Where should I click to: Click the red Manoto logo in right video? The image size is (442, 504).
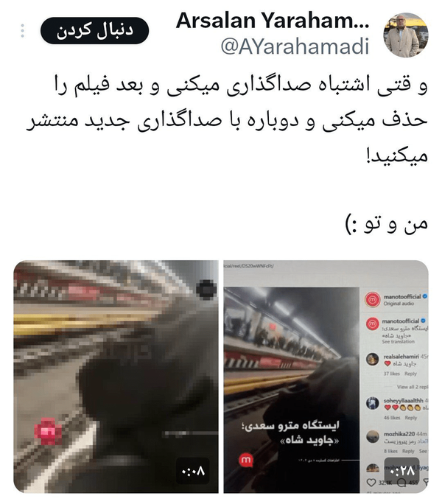[x=246, y=461]
